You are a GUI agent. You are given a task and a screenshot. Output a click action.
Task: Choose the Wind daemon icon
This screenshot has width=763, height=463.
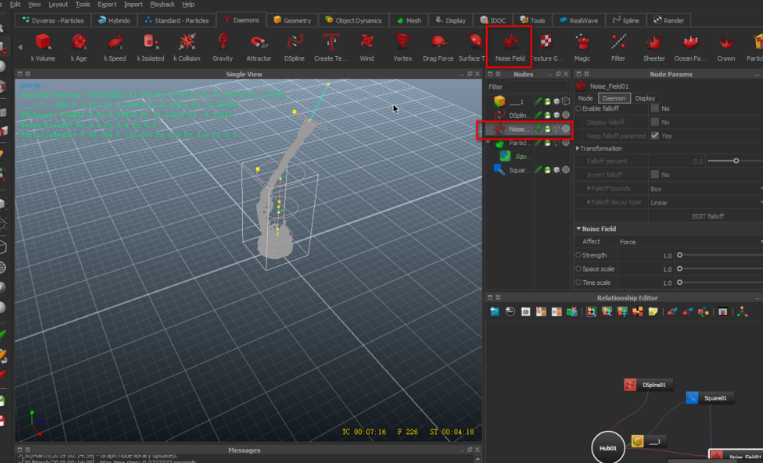click(367, 42)
